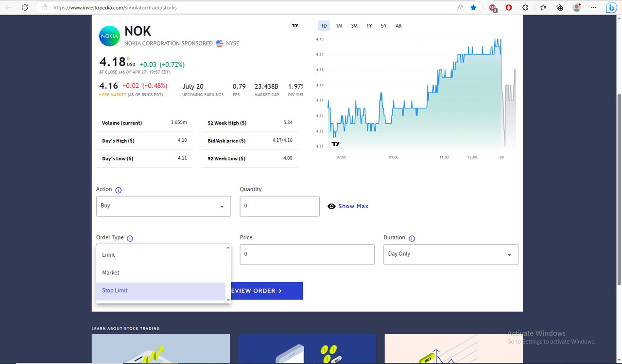Screen dimensions: 622x364
Task: Open Read Aloud from address bar
Action: 460,7
